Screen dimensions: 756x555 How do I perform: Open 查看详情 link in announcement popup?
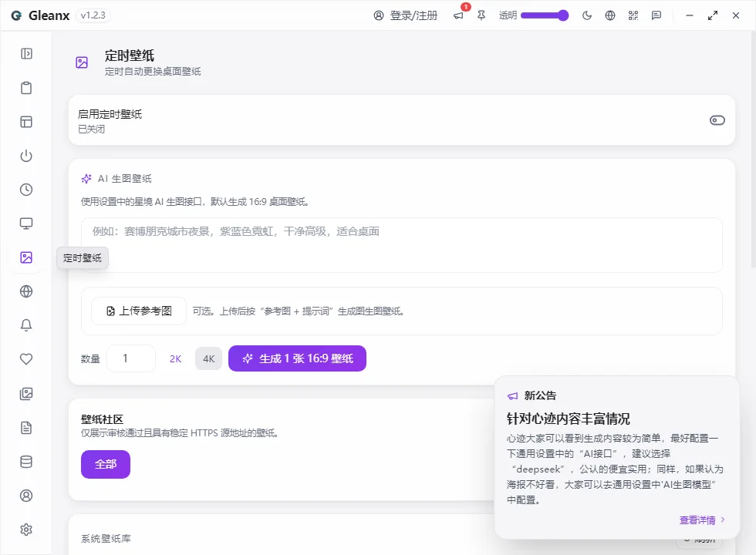pos(701,520)
